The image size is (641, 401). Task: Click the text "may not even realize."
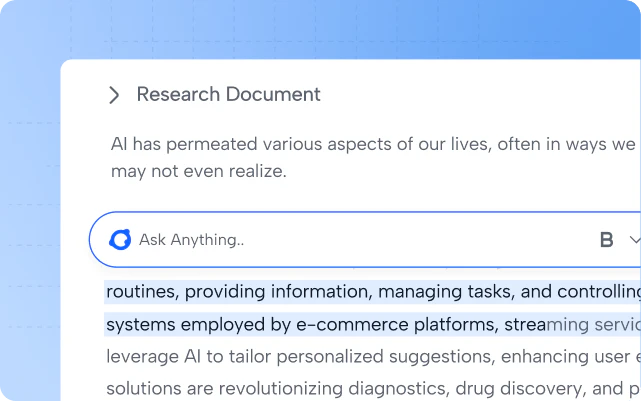pyautogui.click(x=199, y=171)
